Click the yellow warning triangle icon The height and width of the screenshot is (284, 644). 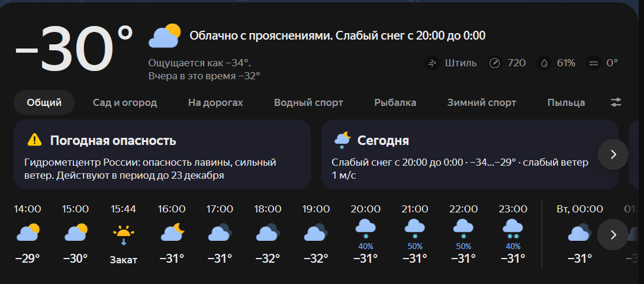pyautogui.click(x=35, y=140)
